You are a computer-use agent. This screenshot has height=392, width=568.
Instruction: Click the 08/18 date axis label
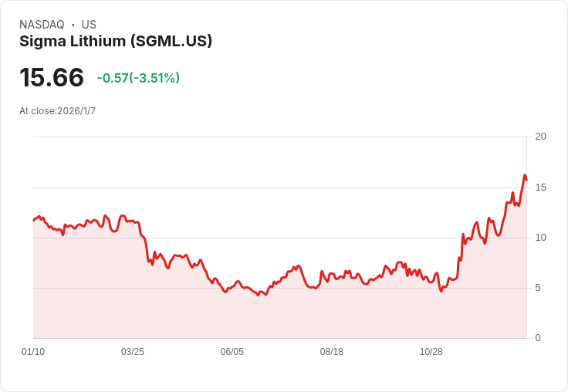[x=331, y=351]
